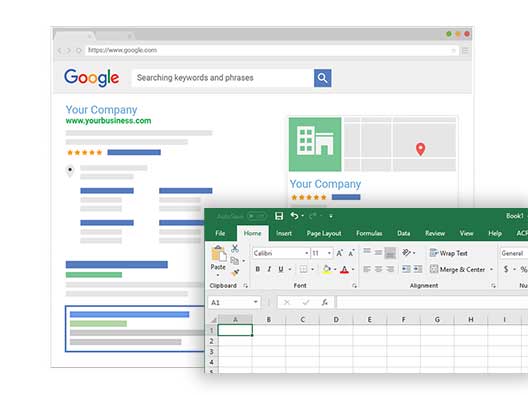The image size is (528, 395).
Task: Open the Your Company search result link
Action: pyautogui.click(x=101, y=110)
